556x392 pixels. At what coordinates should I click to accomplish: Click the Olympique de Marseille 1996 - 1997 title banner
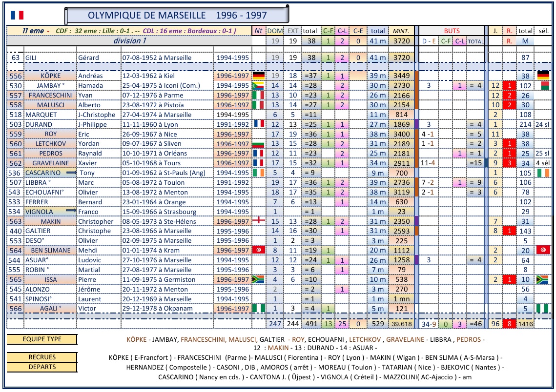tap(176, 15)
